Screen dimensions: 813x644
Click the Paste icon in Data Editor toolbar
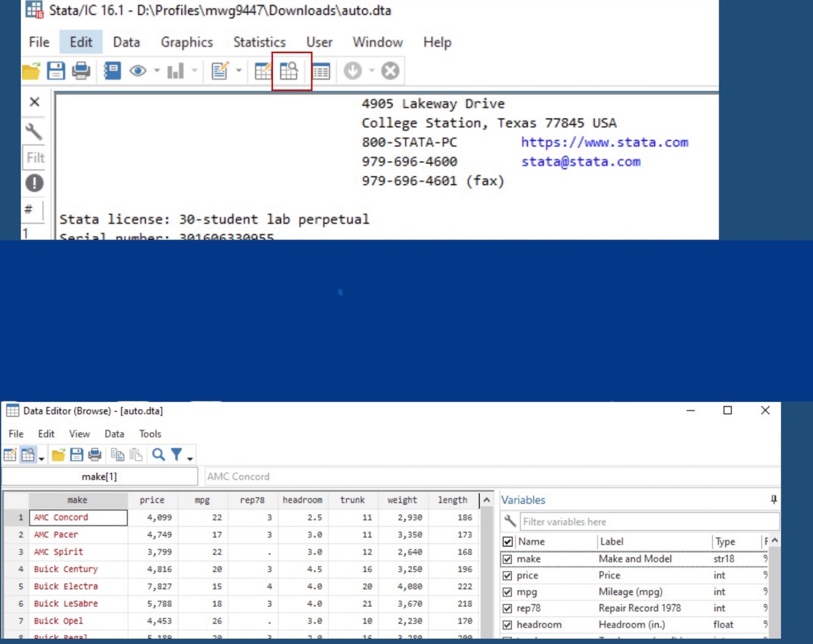coord(136,455)
